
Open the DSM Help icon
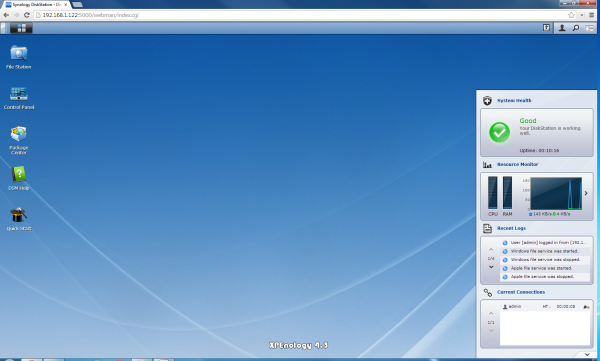(19, 178)
